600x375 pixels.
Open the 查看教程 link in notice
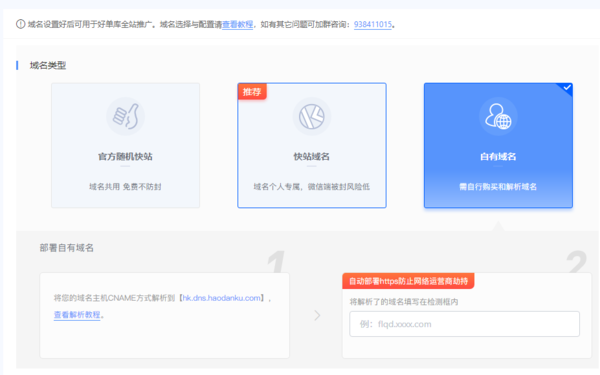pos(238,24)
